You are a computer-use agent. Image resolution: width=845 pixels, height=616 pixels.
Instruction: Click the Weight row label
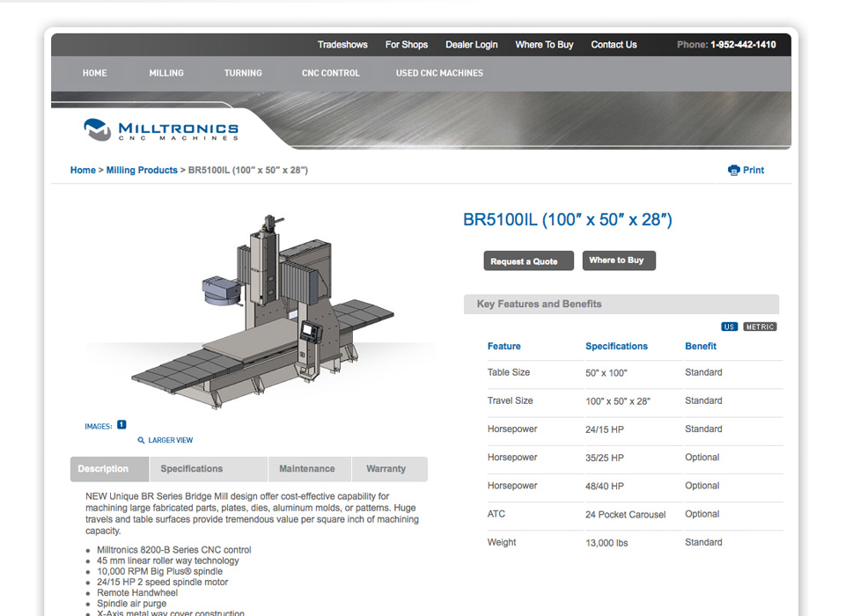[x=502, y=543]
